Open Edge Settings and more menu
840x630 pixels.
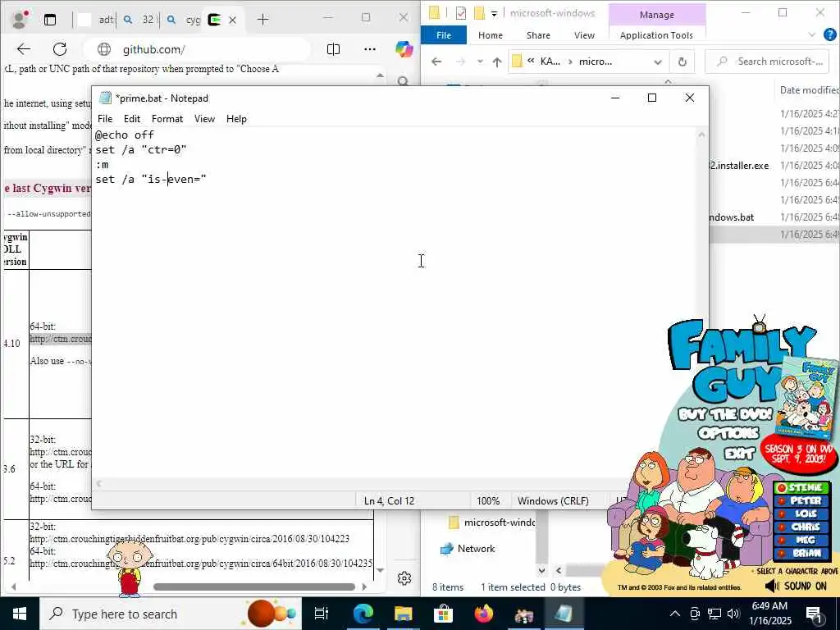[370, 49]
